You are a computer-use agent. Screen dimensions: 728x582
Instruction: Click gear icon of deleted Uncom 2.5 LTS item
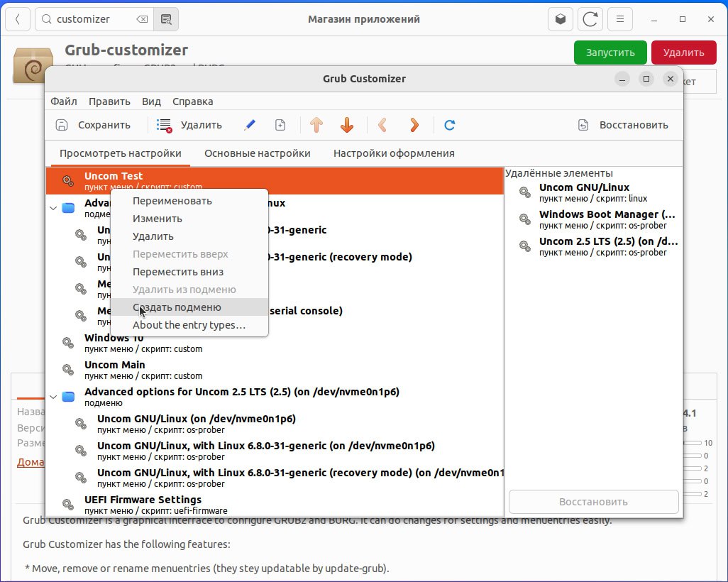coord(524,246)
